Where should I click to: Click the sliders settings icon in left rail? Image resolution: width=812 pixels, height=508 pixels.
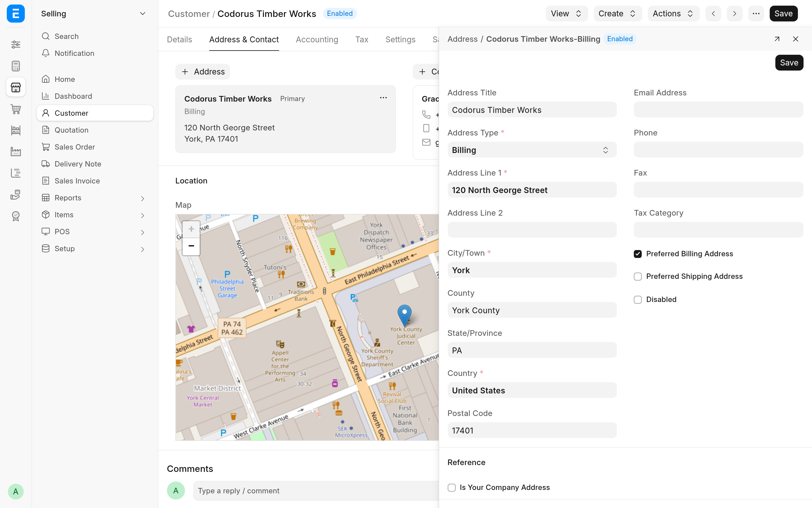(x=16, y=44)
